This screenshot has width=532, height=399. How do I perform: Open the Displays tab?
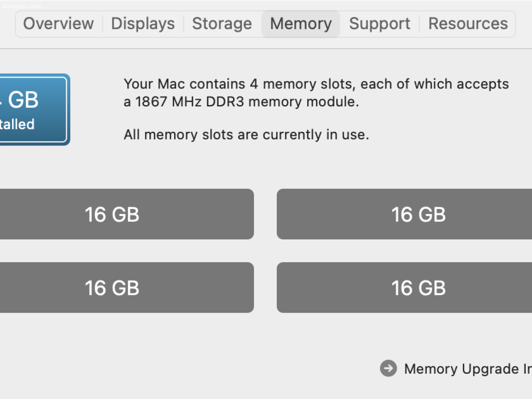143,24
